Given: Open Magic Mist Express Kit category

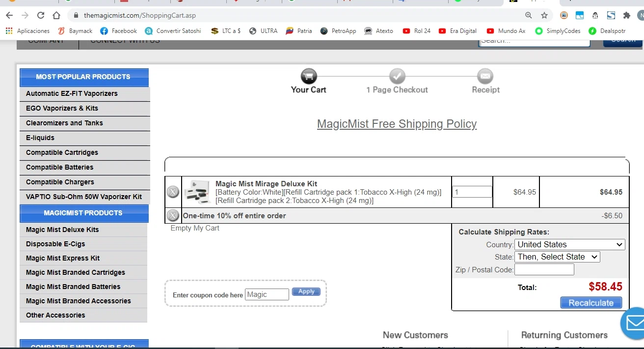Looking at the screenshot, I should pyautogui.click(x=83, y=258).
